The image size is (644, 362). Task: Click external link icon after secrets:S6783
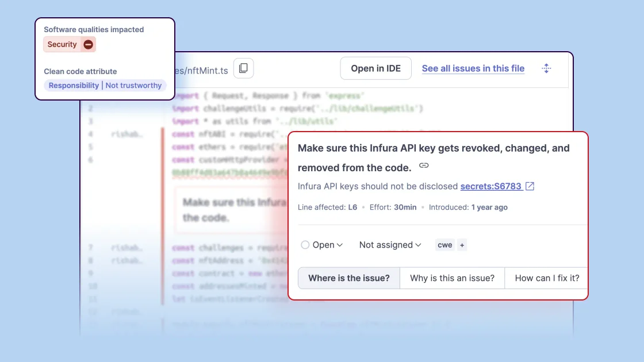click(530, 186)
